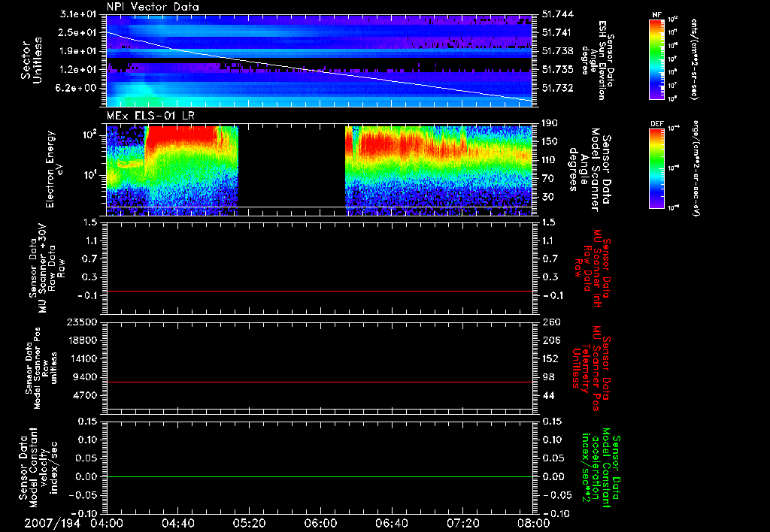
Task: Click the red high-energy electron burst near 04:40
Action: [182, 135]
